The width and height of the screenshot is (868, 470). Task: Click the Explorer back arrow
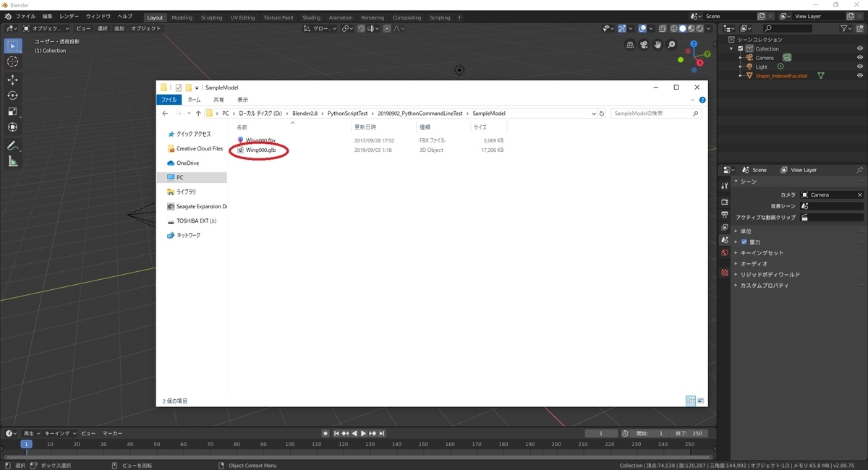click(166, 114)
